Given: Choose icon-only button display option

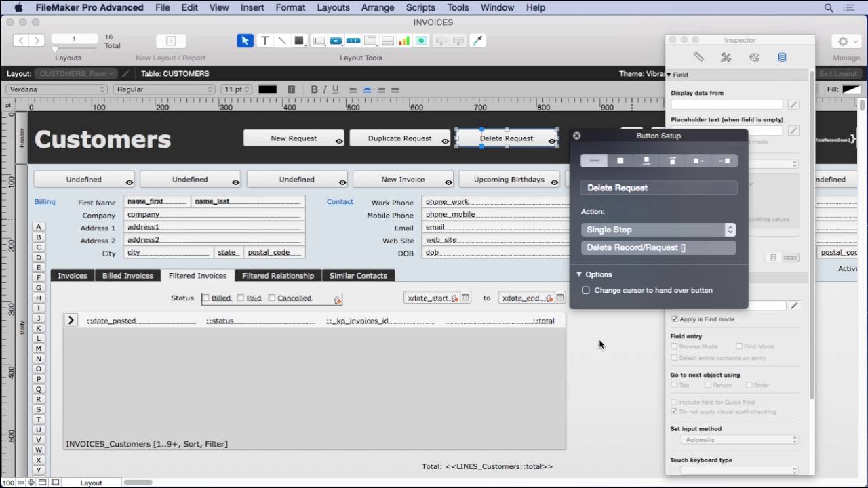Looking at the screenshot, I should [620, 161].
